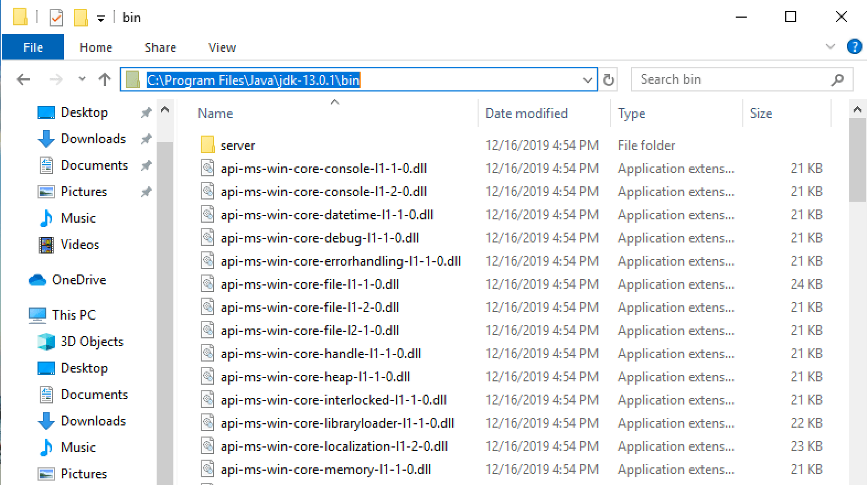Select api-ms-win-core-file-l1-1-0.dll file
The height and width of the screenshot is (485, 868).
coord(310,284)
